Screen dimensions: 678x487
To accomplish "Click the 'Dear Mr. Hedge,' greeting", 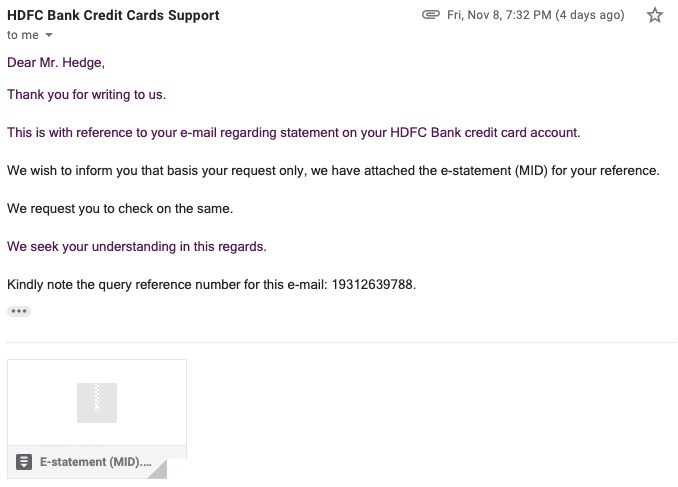I will (x=55, y=62).
